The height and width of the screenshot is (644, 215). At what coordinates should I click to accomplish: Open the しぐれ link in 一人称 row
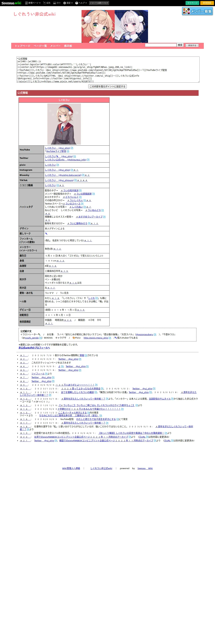click(x=92, y=298)
